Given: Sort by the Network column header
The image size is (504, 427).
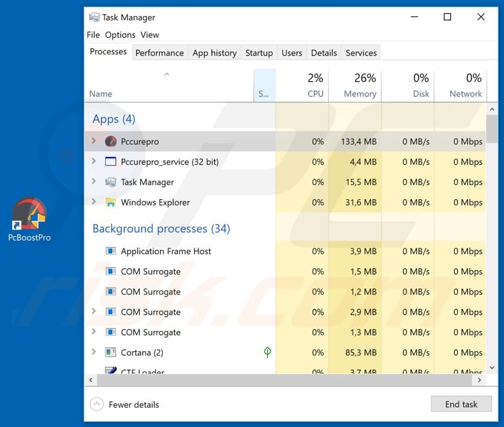Looking at the screenshot, I should click(460, 86).
